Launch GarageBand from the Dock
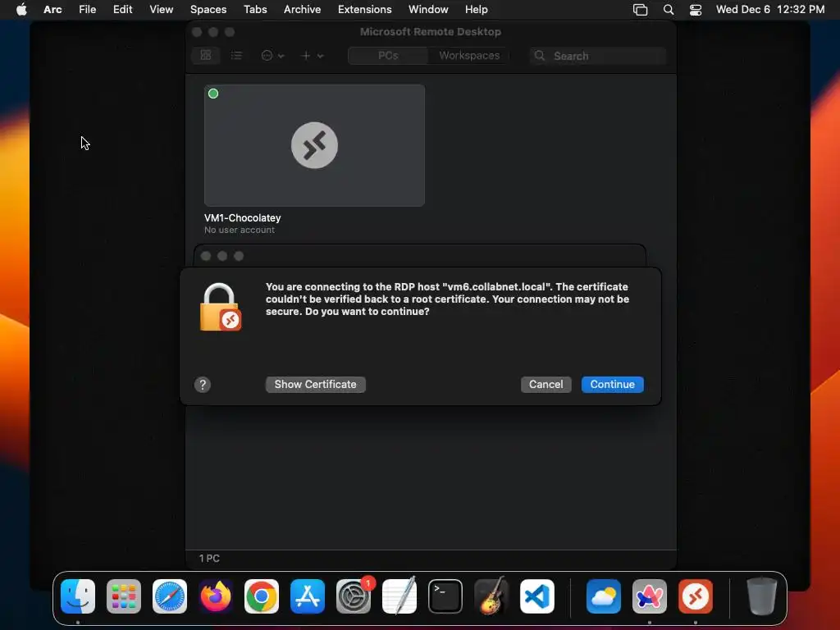The width and height of the screenshot is (840, 630). 491,596
